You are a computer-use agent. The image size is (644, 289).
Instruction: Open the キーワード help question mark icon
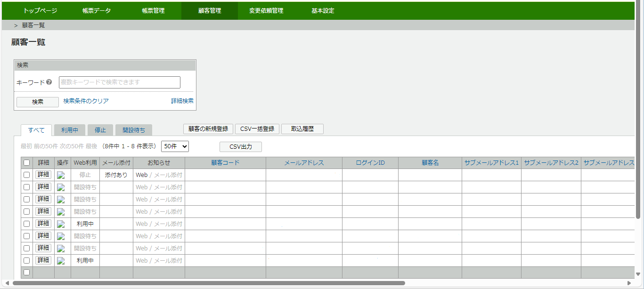point(49,82)
